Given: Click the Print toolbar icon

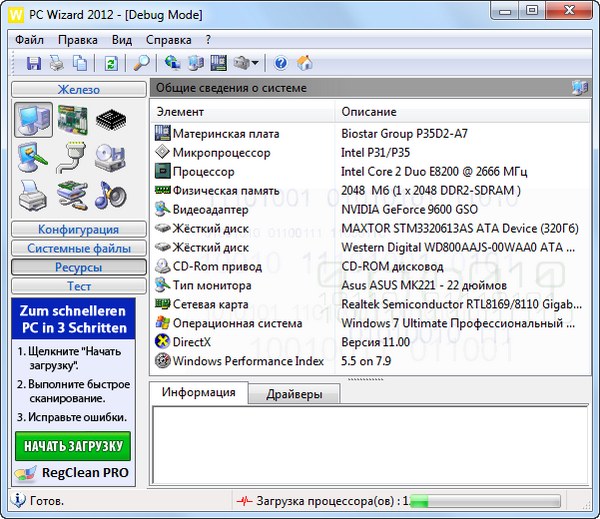Looking at the screenshot, I should click(57, 63).
